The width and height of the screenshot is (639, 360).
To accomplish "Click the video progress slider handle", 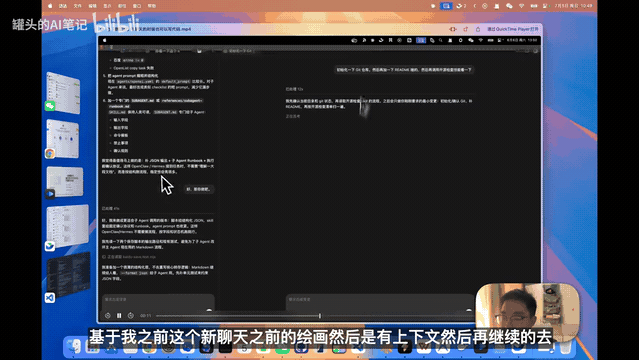I will coord(320,316).
